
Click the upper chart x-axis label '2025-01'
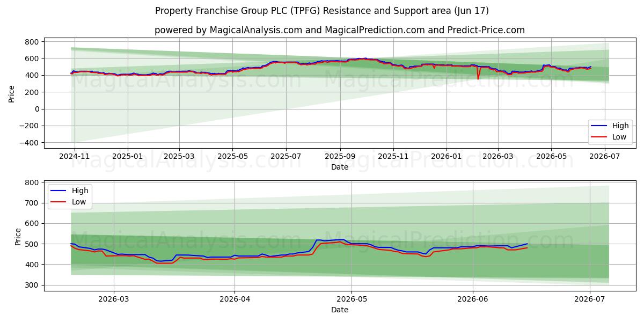[128, 157]
